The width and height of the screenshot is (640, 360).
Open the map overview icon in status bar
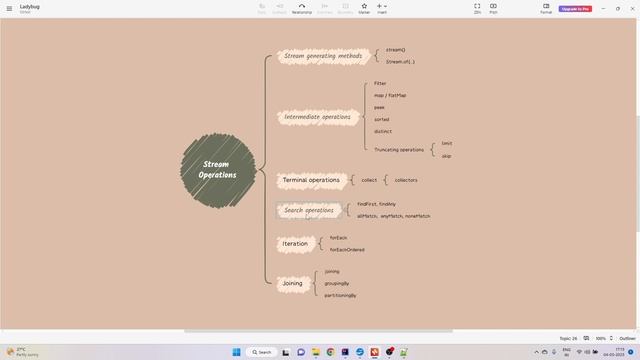586,338
